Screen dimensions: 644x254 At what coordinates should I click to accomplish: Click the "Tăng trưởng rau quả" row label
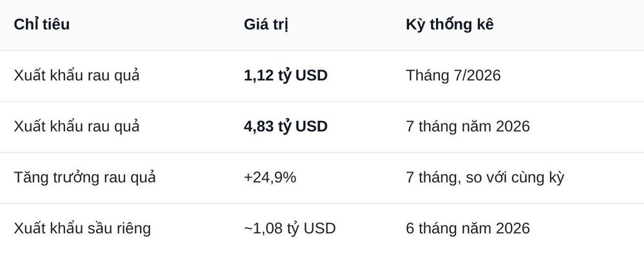tap(84, 177)
